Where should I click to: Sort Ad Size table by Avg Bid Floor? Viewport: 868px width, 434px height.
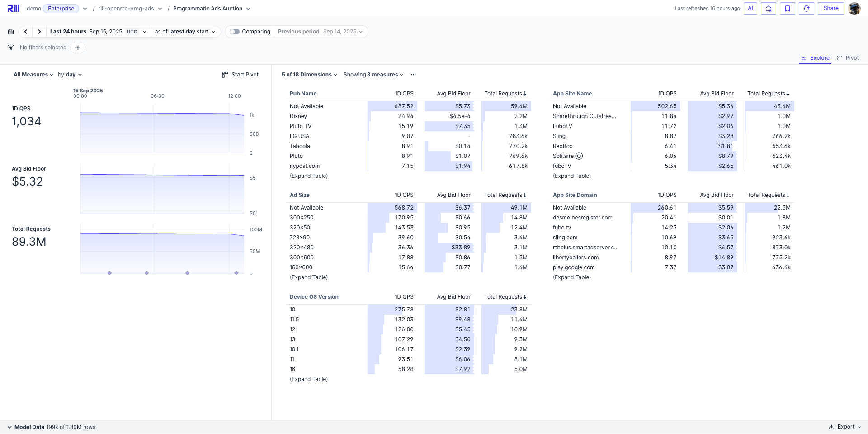tap(453, 195)
